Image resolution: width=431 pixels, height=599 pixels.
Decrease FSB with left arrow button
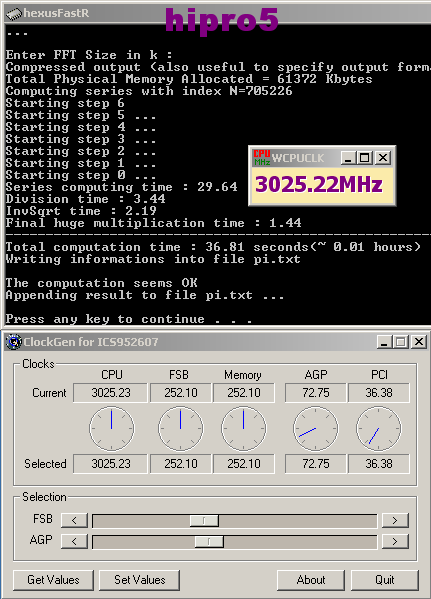[x=74, y=520]
